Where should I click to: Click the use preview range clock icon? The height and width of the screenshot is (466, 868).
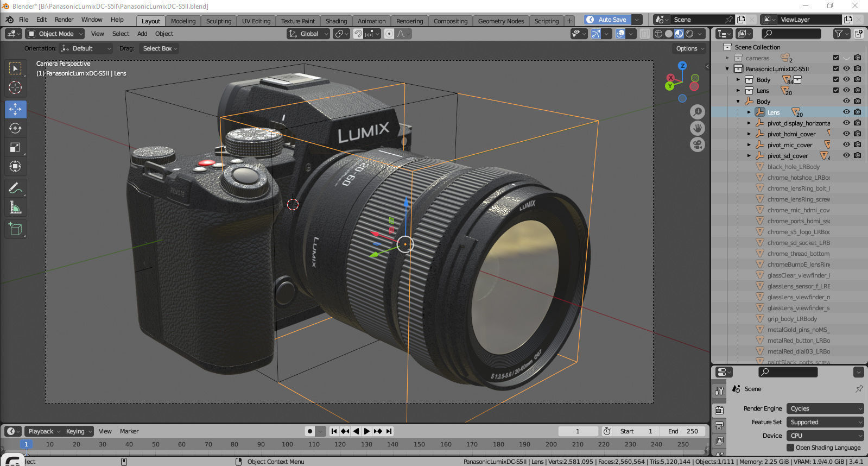pos(607,431)
